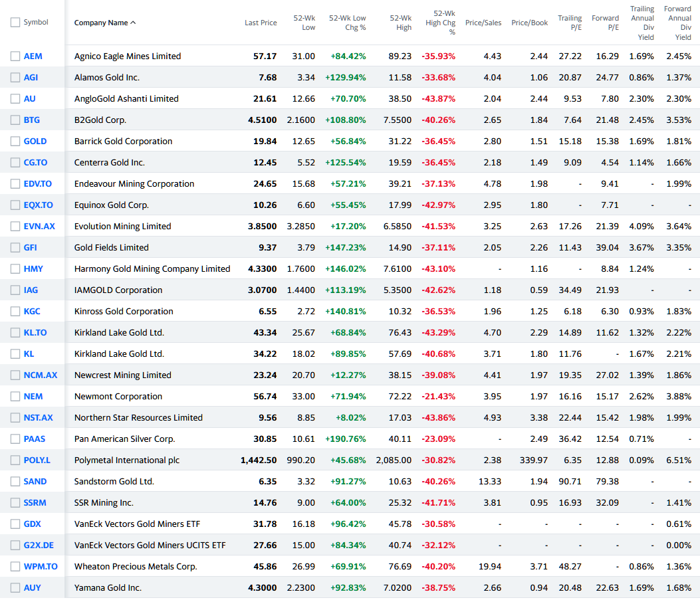Image resolution: width=700 pixels, height=602 pixels.
Task: Open BTG quote link
Action: click(x=32, y=120)
